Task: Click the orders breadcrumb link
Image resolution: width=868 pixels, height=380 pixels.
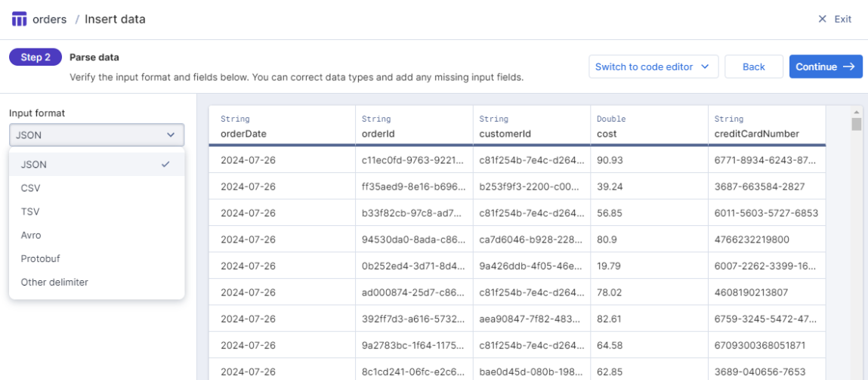Action: coord(50,19)
